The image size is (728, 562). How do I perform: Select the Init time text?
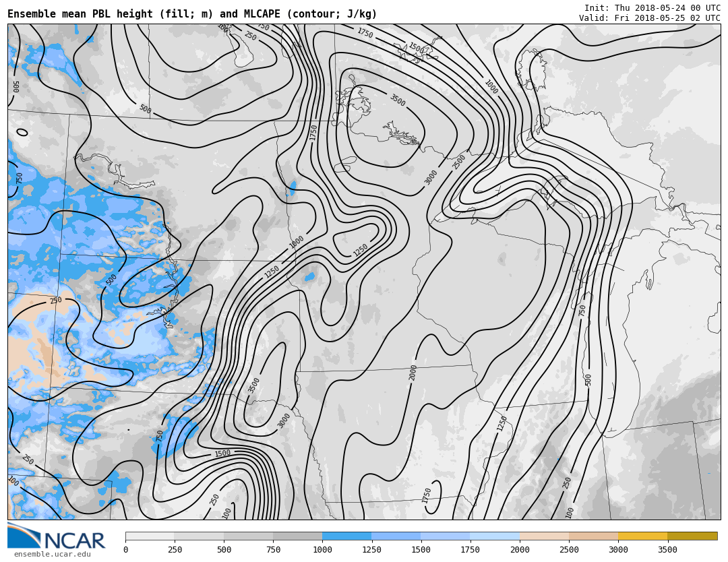(652, 8)
